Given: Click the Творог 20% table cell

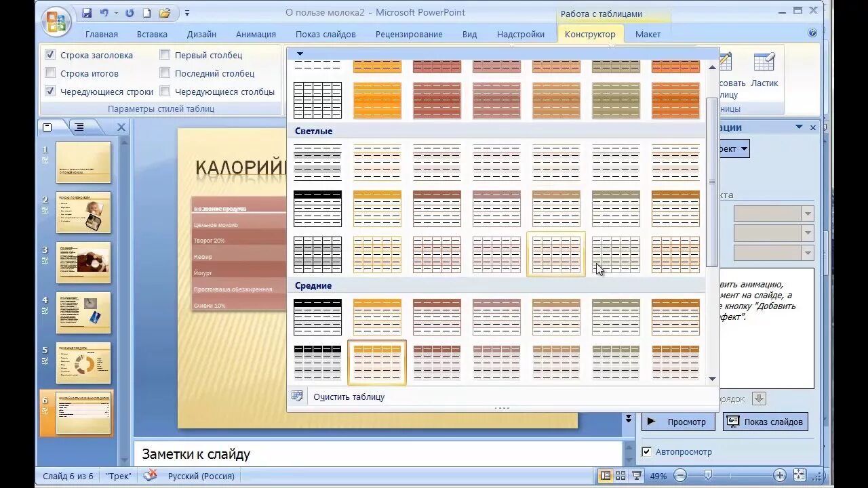Looking at the screenshot, I should coord(239,241).
